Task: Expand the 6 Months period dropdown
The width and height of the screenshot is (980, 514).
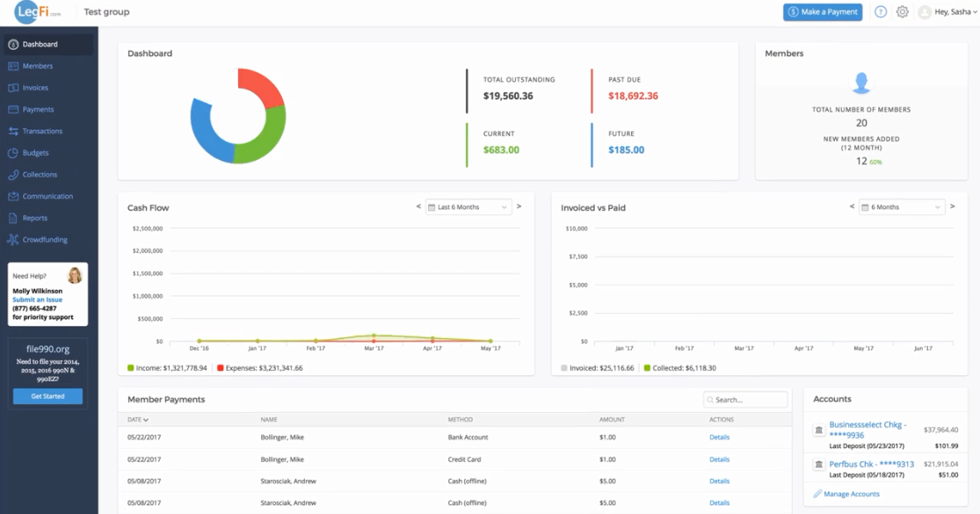Action: 902,206
